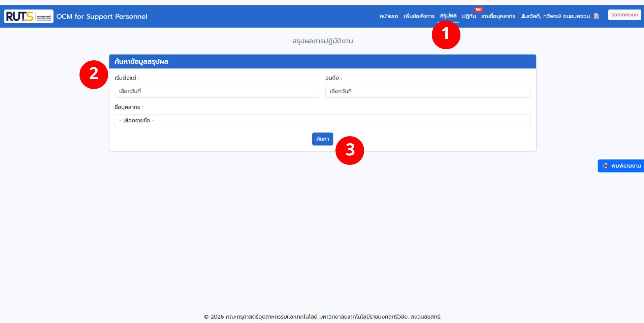The image size is (644, 323).
Task: Go to the หน้าแรก home page
Action: [x=389, y=16]
